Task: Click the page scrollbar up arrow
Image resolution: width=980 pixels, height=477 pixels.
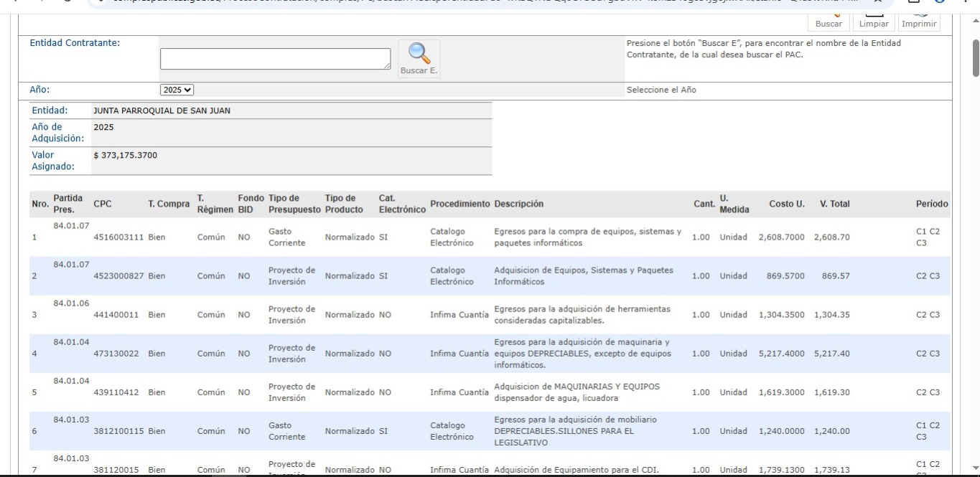Action: (x=974, y=21)
